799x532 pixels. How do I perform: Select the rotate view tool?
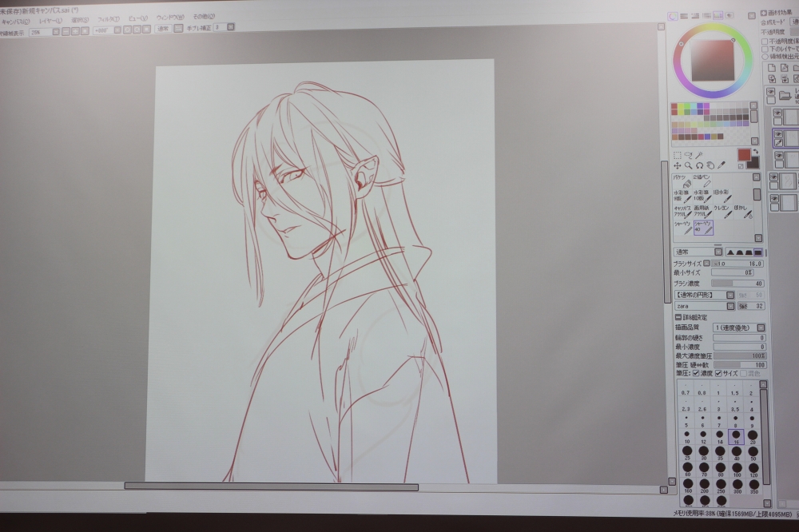(700, 165)
